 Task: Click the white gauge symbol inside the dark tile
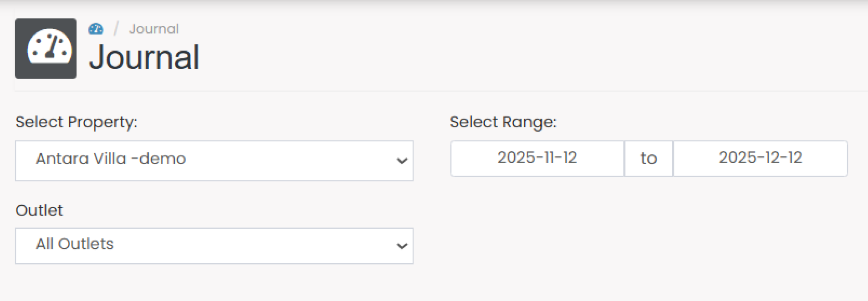point(49,46)
